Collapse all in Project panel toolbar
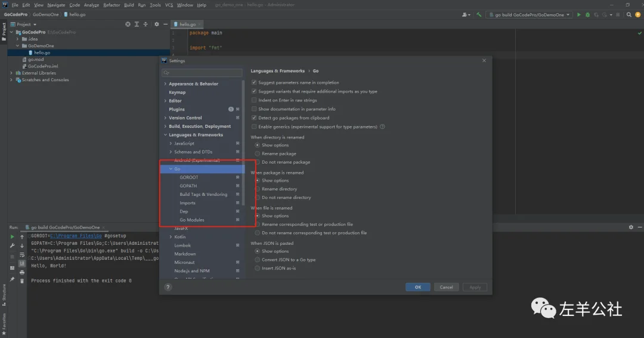 tap(145, 24)
